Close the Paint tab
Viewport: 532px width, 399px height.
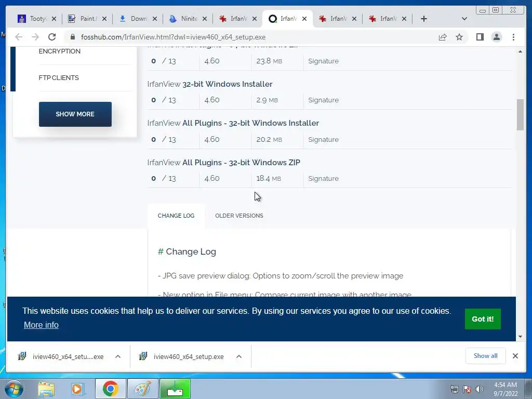104,19
